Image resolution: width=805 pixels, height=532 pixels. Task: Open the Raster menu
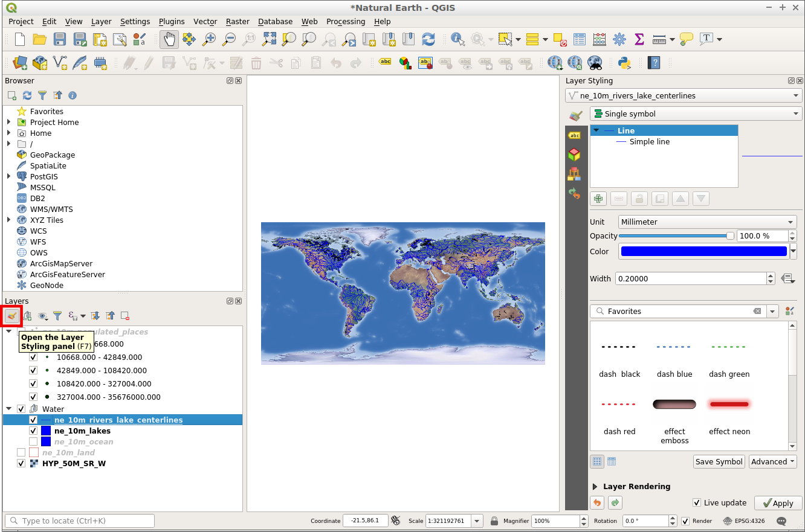(x=238, y=21)
